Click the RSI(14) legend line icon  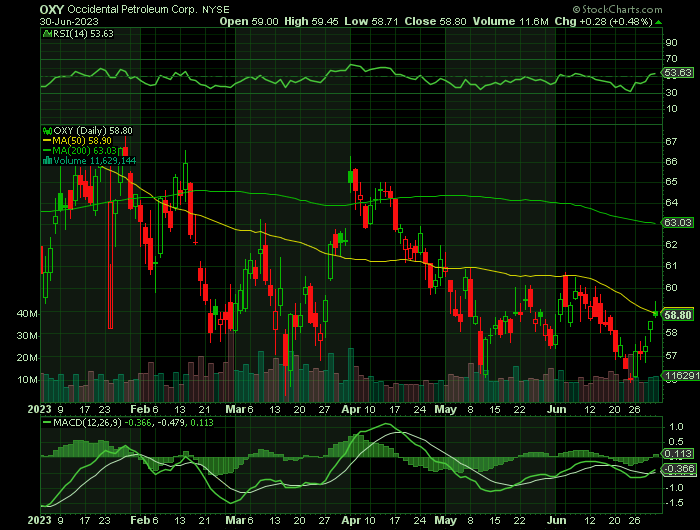[x=47, y=33]
